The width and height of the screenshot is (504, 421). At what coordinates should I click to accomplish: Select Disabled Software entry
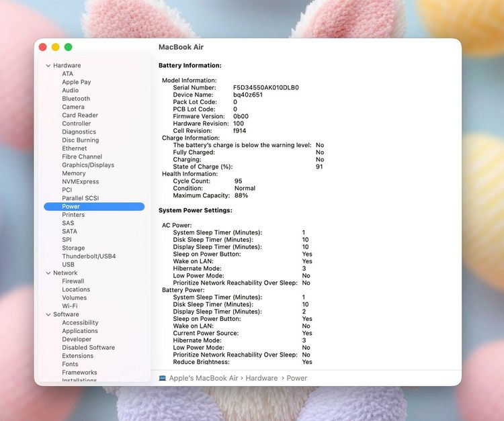[89, 347]
